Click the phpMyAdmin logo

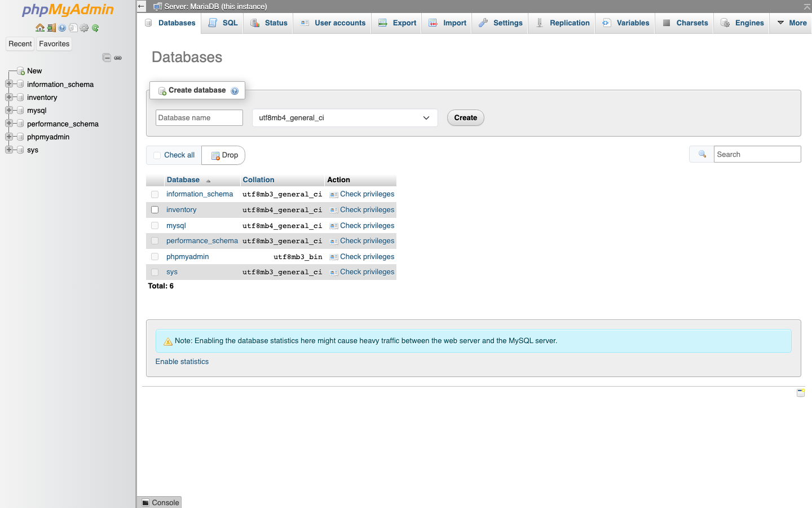(x=68, y=10)
